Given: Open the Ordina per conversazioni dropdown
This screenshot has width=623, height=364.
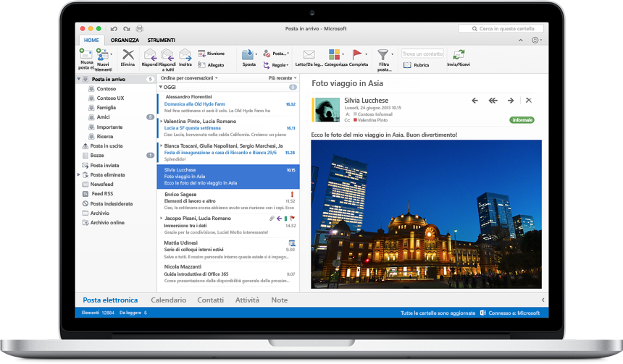Looking at the screenshot, I should 190,77.
